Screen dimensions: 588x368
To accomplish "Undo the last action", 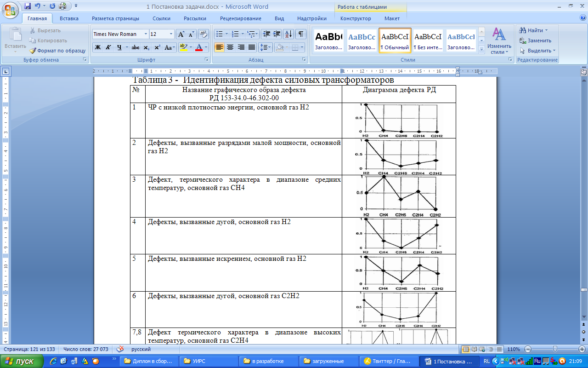I will [38, 6].
